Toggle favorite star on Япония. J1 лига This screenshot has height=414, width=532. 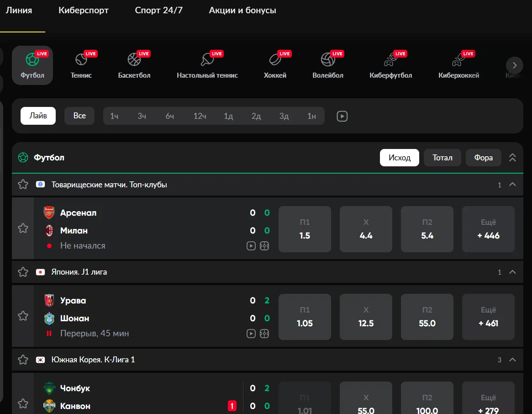point(23,271)
